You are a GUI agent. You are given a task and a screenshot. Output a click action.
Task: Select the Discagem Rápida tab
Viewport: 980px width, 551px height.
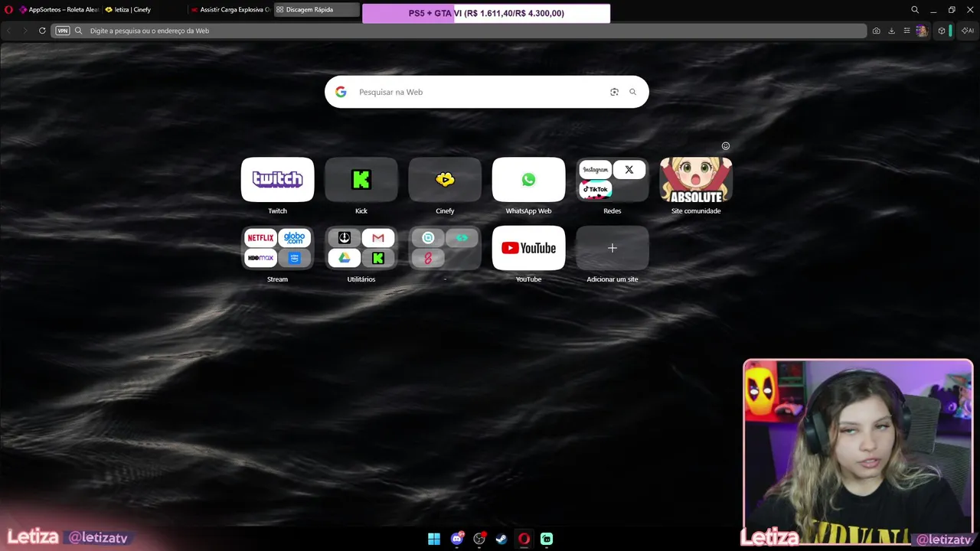pos(316,10)
